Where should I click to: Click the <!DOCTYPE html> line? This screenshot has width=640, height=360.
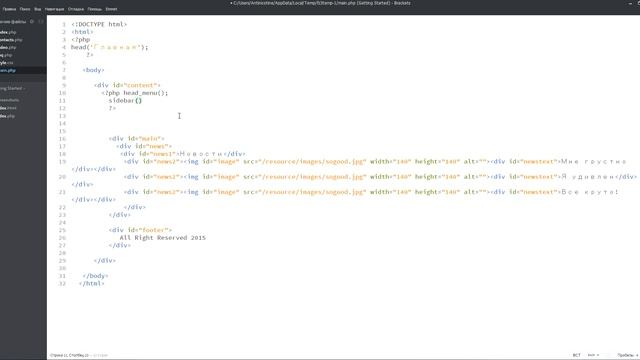click(99, 24)
